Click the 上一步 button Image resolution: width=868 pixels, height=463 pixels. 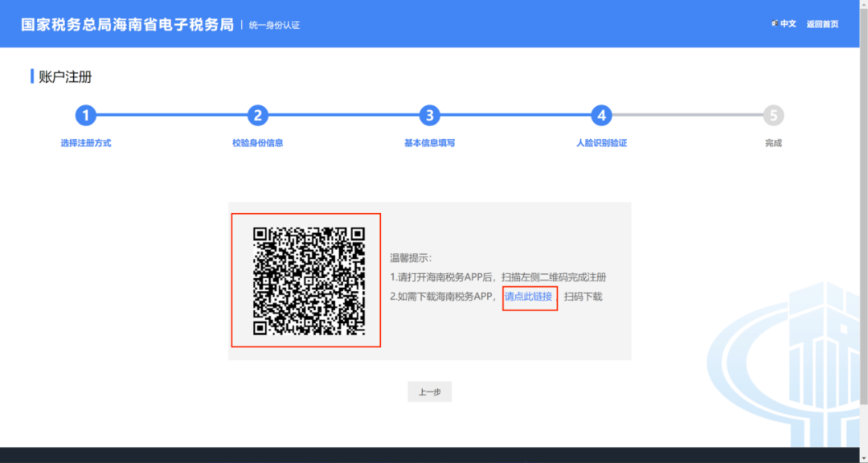tap(429, 391)
